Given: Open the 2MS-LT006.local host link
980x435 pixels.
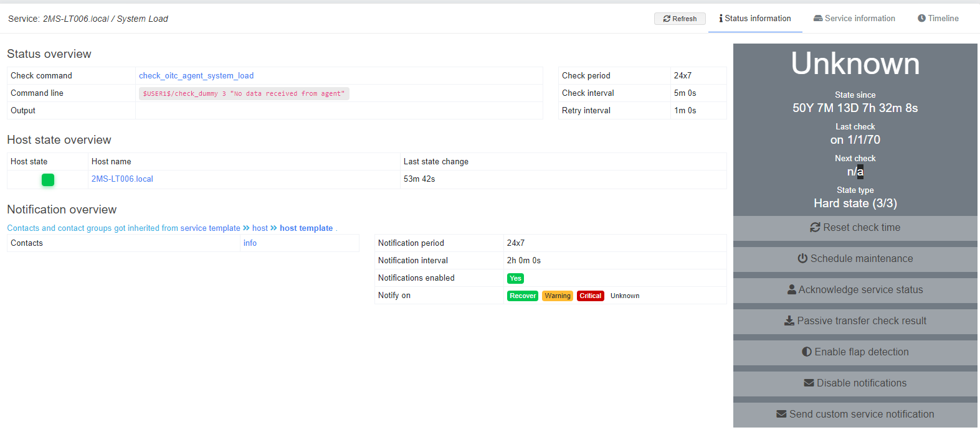Looking at the screenshot, I should pos(122,179).
